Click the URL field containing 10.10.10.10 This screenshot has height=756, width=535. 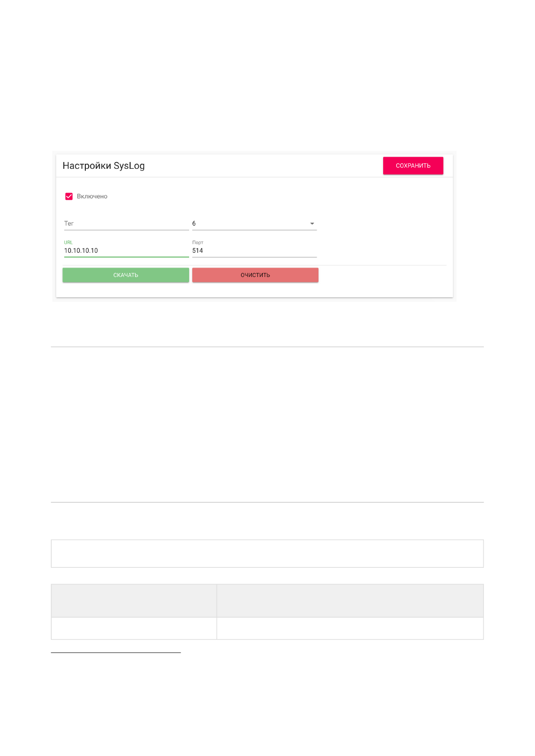click(x=126, y=251)
